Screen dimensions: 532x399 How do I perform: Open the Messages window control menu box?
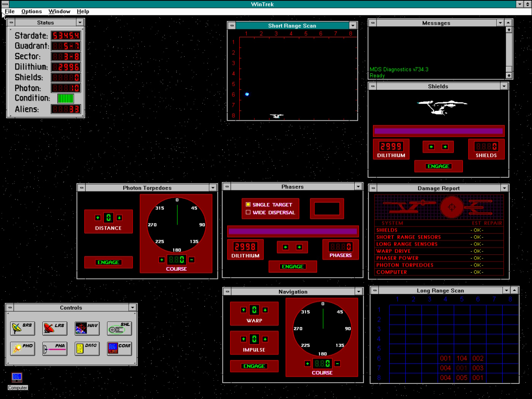pyautogui.click(x=373, y=23)
